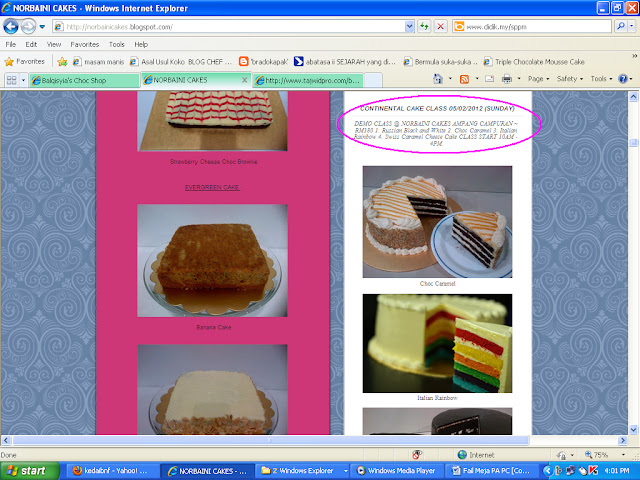640x480 pixels.
Task: Open the 'Bermula suka-suka' favorite
Action: pos(440,62)
